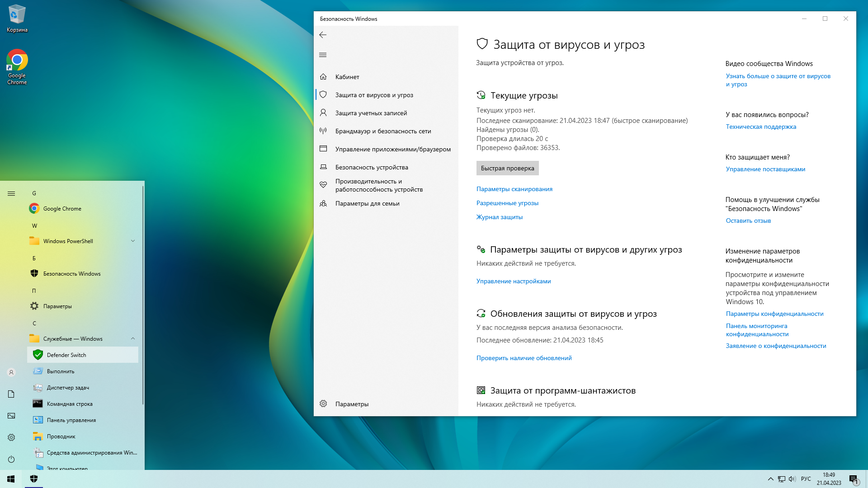The width and height of the screenshot is (868, 488).
Task: Open Pictures icon in Start rail
Action: click(11, 416)
